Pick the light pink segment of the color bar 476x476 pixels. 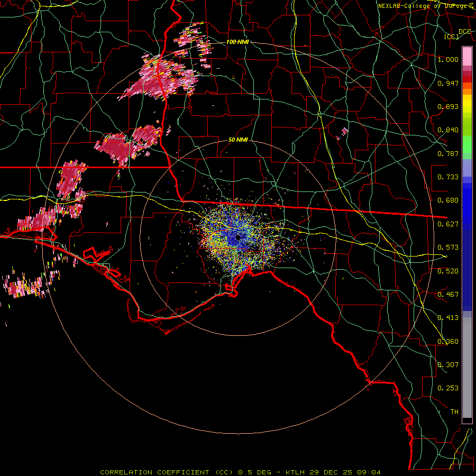point(467,56)
